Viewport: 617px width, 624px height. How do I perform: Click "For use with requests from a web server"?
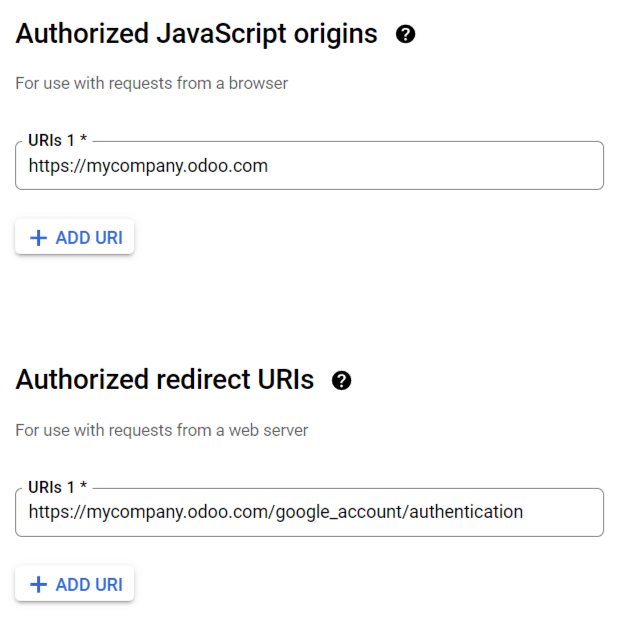tap(162, 431)
